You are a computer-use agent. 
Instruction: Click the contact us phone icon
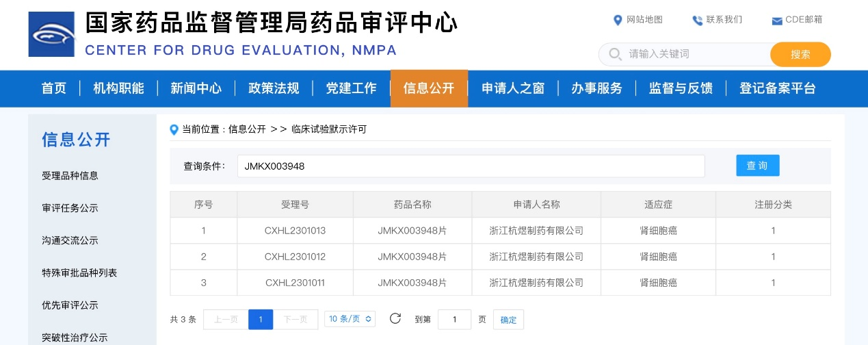697,20
